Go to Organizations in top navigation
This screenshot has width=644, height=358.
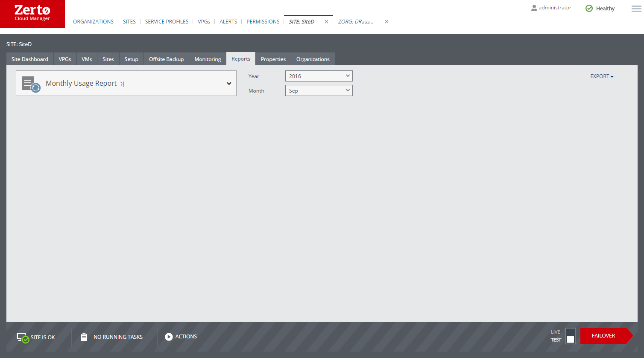[x=93, y=21]
